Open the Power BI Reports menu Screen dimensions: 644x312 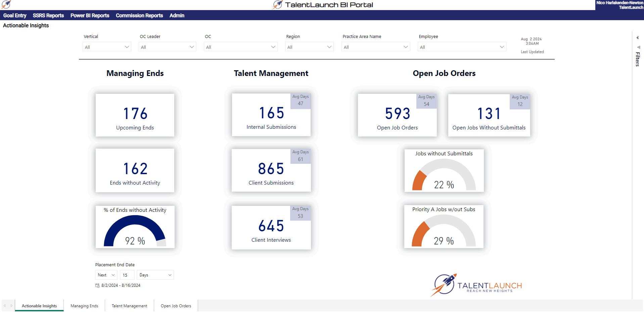pyautogui.click(x=90, y=15)
